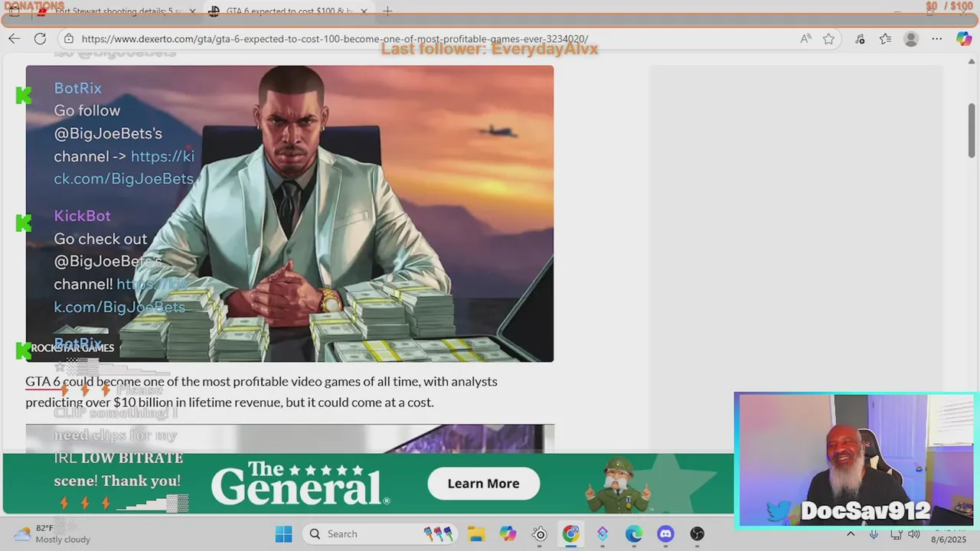Switch to Fort Stewart shooting details tab
This screenshot has height=551, width=980.
[x=116, y=11]
